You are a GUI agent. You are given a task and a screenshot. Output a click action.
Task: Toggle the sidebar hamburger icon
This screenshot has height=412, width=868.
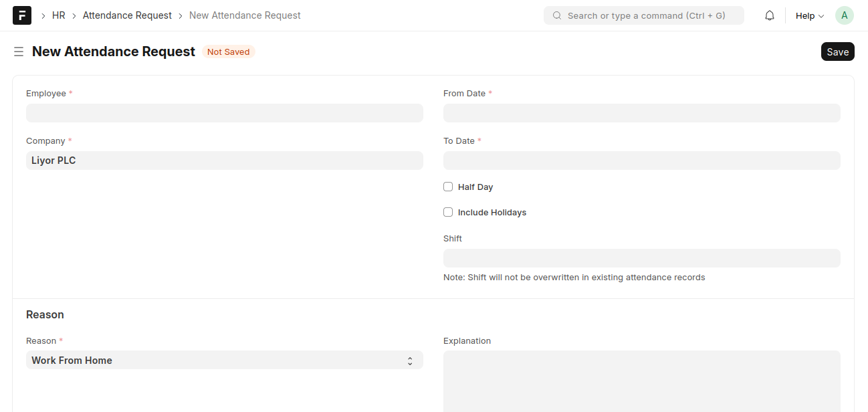click(x=19, y=51)
